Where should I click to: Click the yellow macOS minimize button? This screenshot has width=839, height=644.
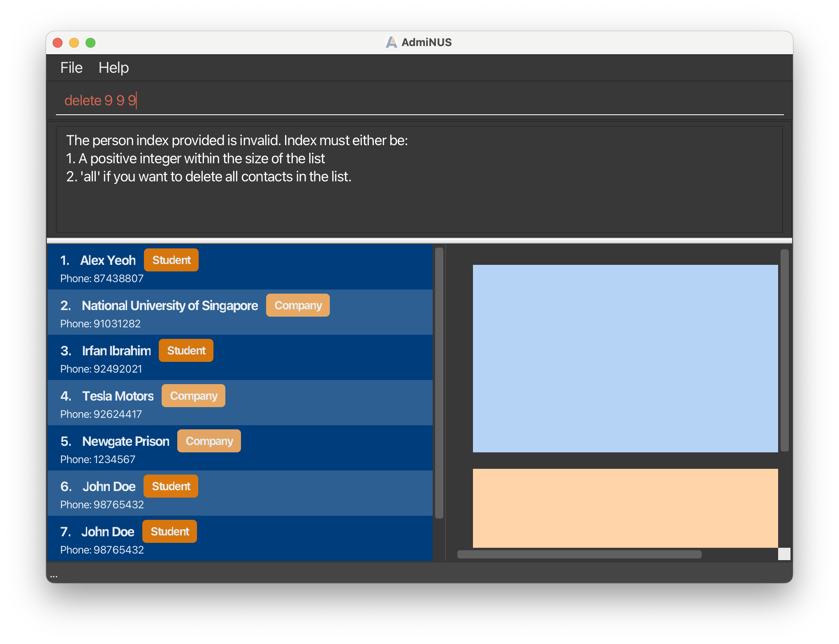74,43
